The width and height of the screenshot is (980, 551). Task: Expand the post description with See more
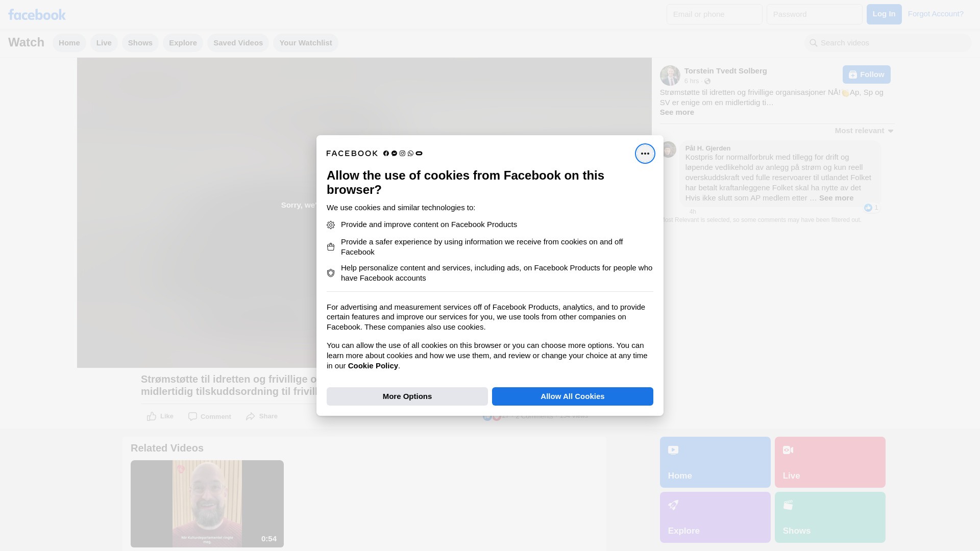(676, 112)
